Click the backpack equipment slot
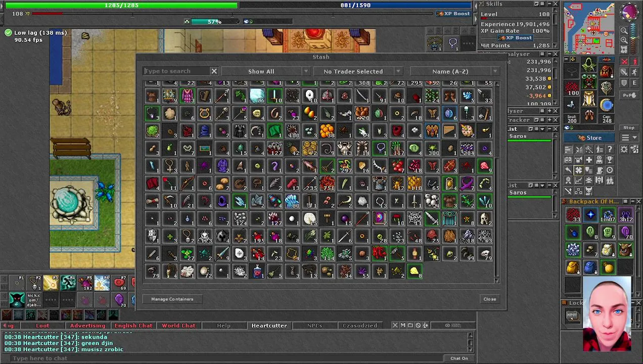Image resolution: width=643 pixels, height=364 pixels. 607,71
